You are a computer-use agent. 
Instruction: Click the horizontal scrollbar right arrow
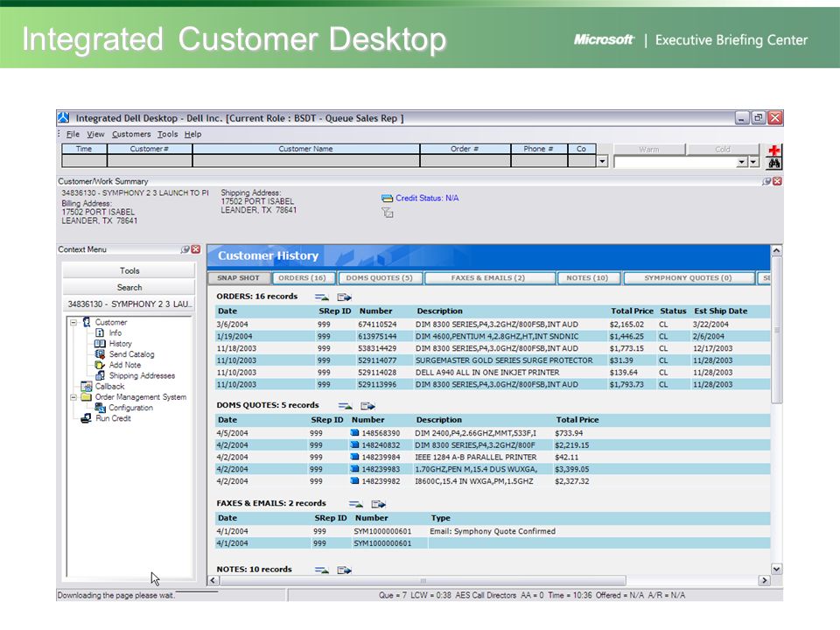(x=765, y=580)
